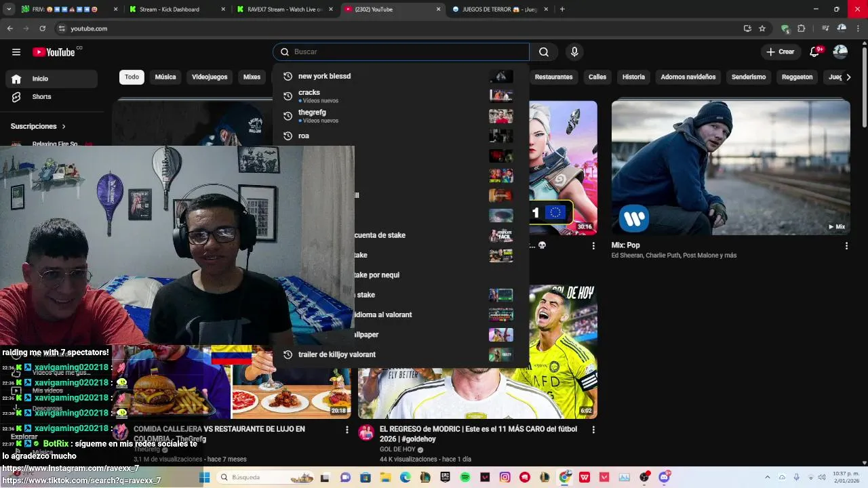Show more category chips with right arrow

(x=848, y=77)
